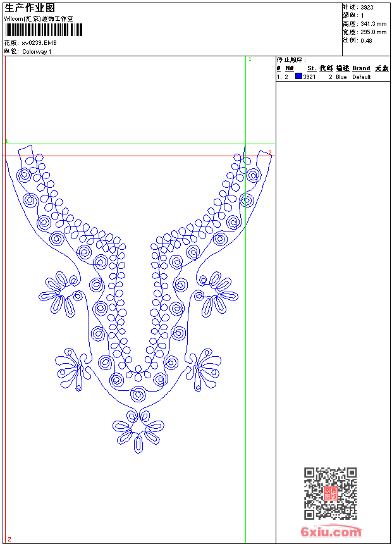
Task: Select the barcode under the studio name
Action: (44, 30)
